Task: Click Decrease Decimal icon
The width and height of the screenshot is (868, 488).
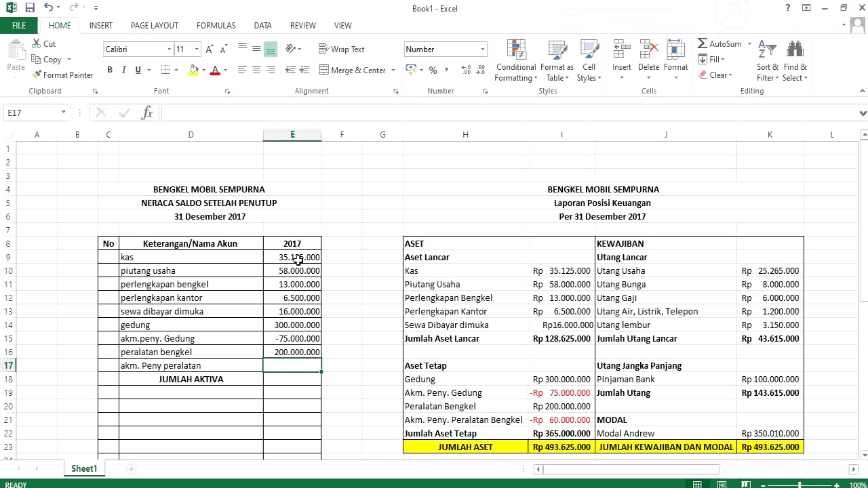Action: click(x=481, y=70)
